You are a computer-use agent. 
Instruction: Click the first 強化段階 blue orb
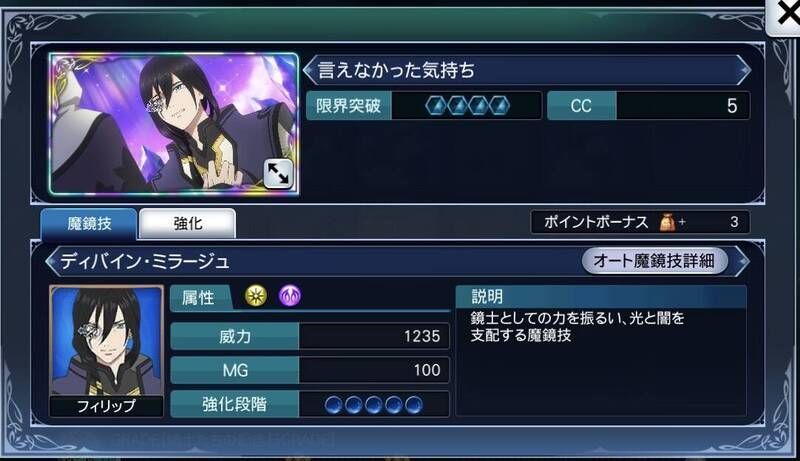click(333, 405)
